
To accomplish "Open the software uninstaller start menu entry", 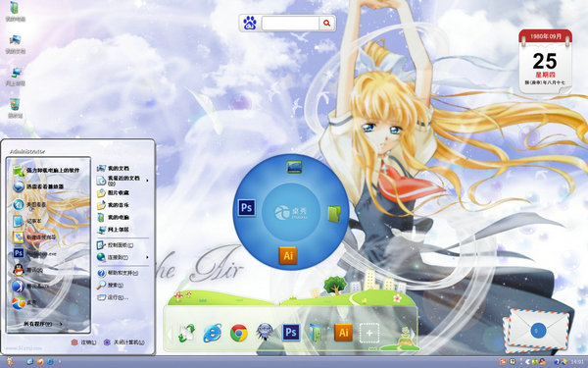I will pyautogui.click(x=46, y=170).
